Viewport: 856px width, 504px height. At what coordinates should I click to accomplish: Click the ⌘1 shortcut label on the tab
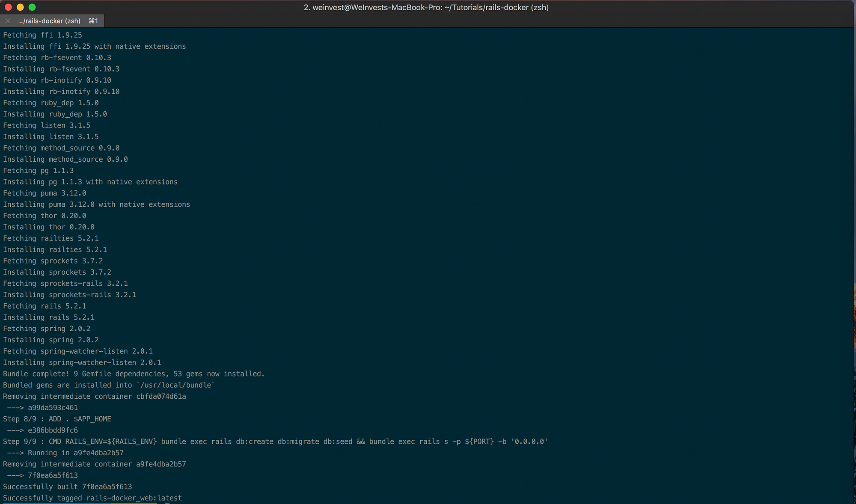pyautogui.click(x=93, y=21)
